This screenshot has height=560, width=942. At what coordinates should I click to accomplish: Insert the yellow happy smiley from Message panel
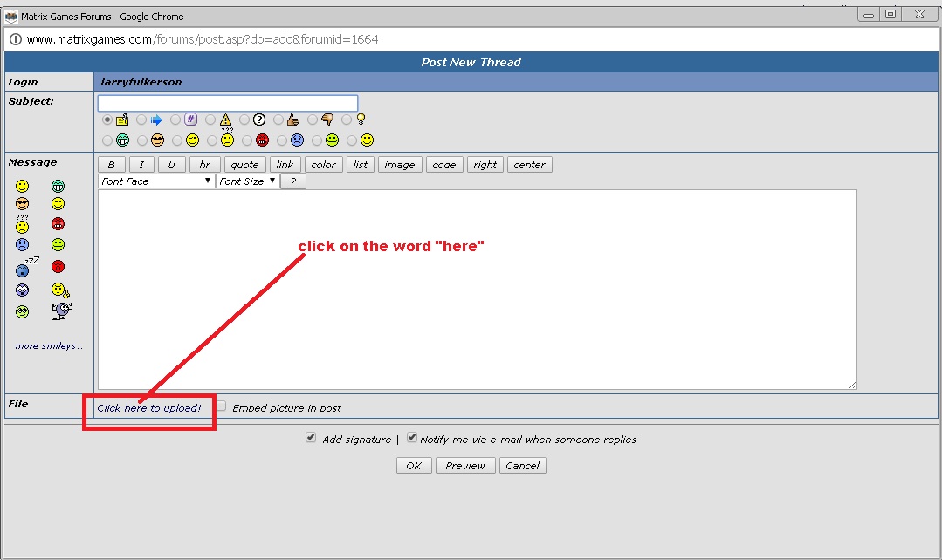[x=22, y=186]
